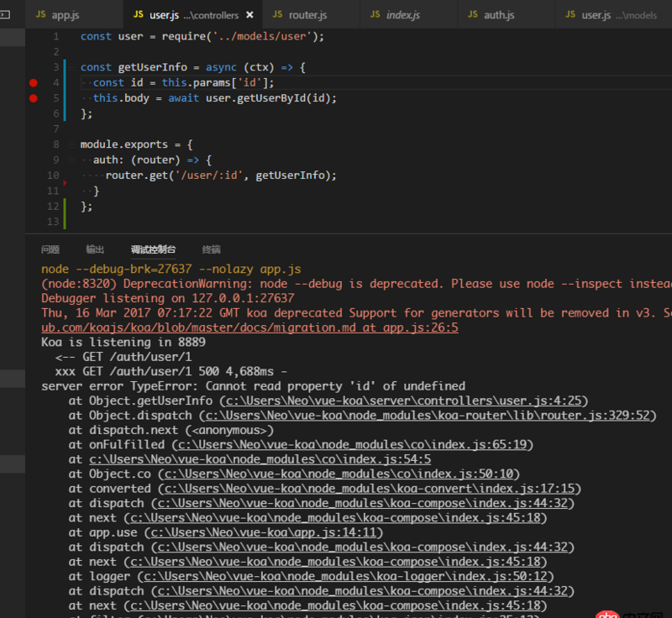Set a breakpoint in the gutter of line 10
This screenshot has width=672, height=618.
coord(34,175)
